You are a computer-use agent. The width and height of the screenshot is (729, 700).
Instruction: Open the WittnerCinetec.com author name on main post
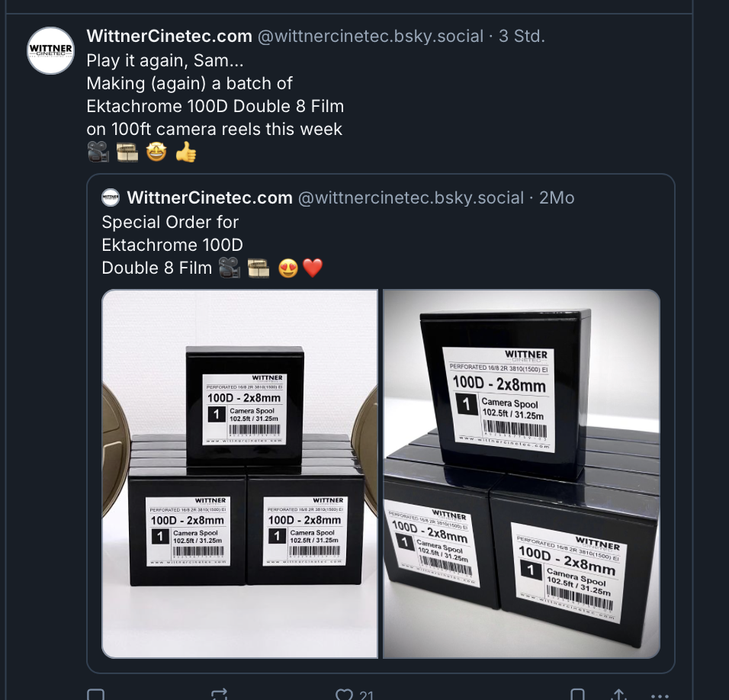pyautogui.click(x=169, y=36)
